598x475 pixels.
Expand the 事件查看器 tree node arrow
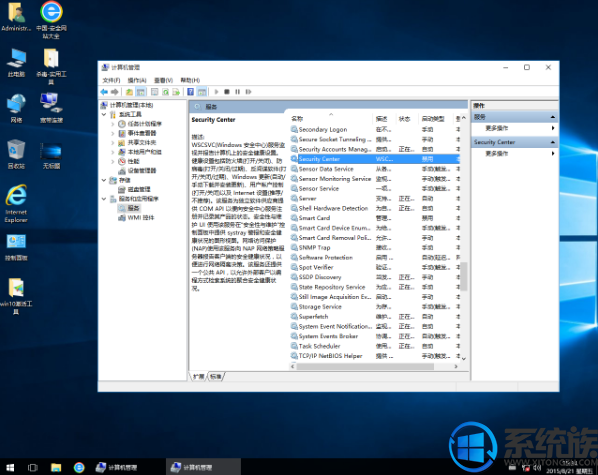tap(113, 133)
